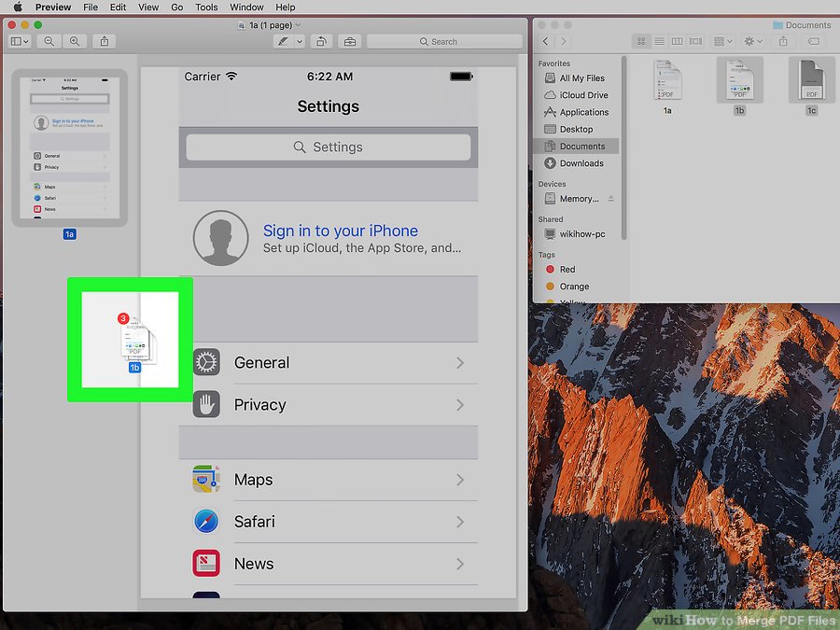Select the 1b PDF file in Finder

[x=740, y=88]
